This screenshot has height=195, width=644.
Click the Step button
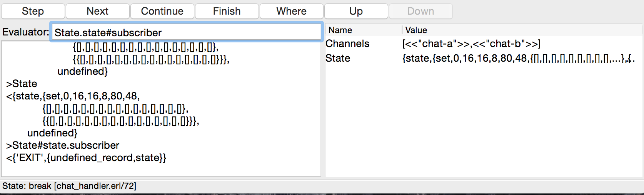33,11
